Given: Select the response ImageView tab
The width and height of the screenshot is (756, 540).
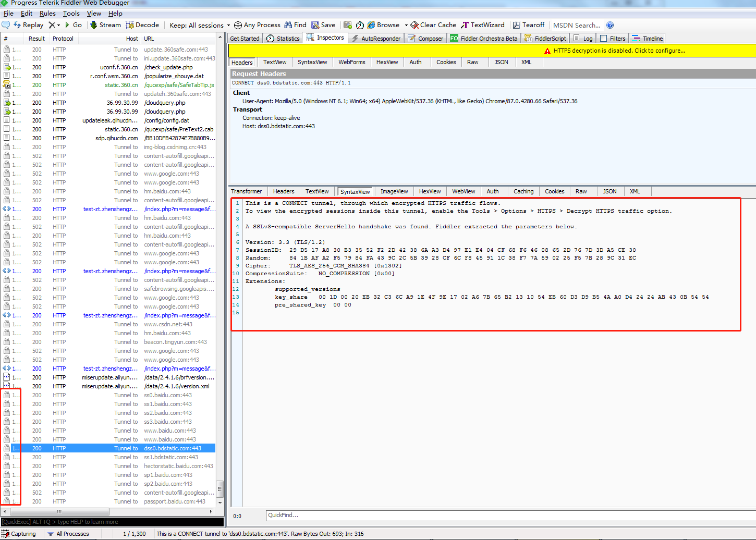Looking at the screenshot, I should pyautogui.click(x=394, y=191).
